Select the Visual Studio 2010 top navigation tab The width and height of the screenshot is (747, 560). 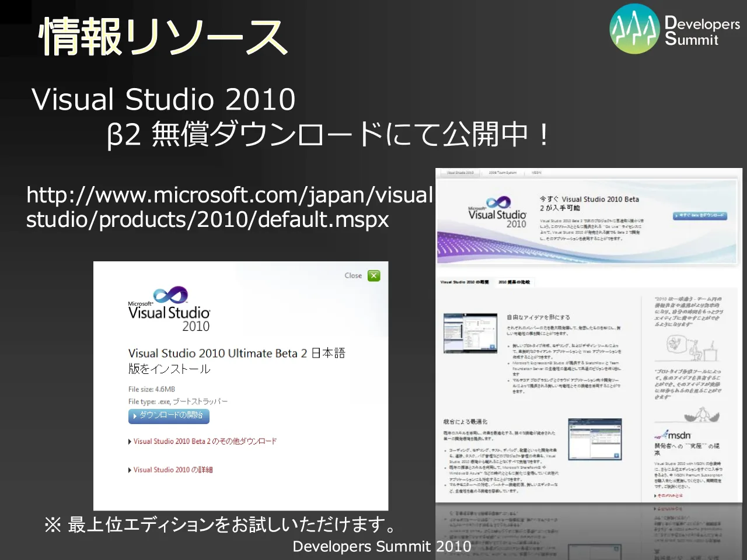click(460, 173)
